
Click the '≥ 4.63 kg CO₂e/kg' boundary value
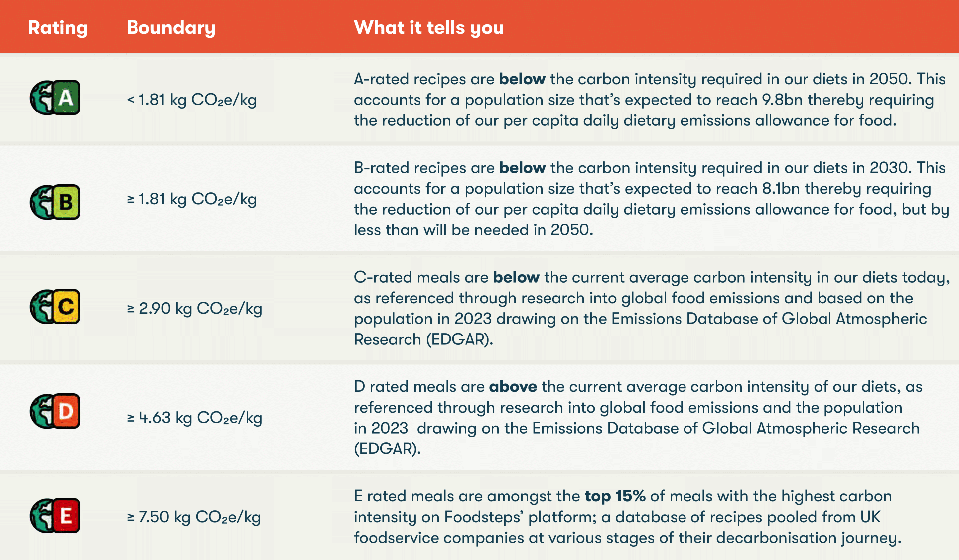click(194, 418)
